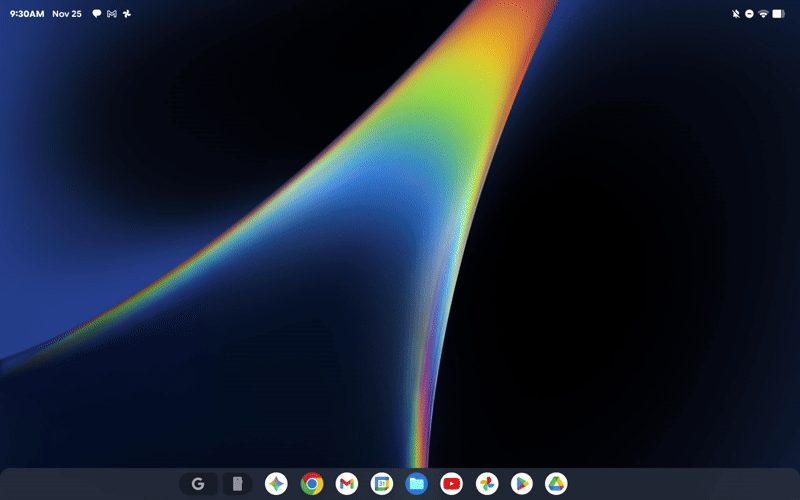800x500 pixels.
Task: Open Google Photos in the dock
Action: click(487, 484)
